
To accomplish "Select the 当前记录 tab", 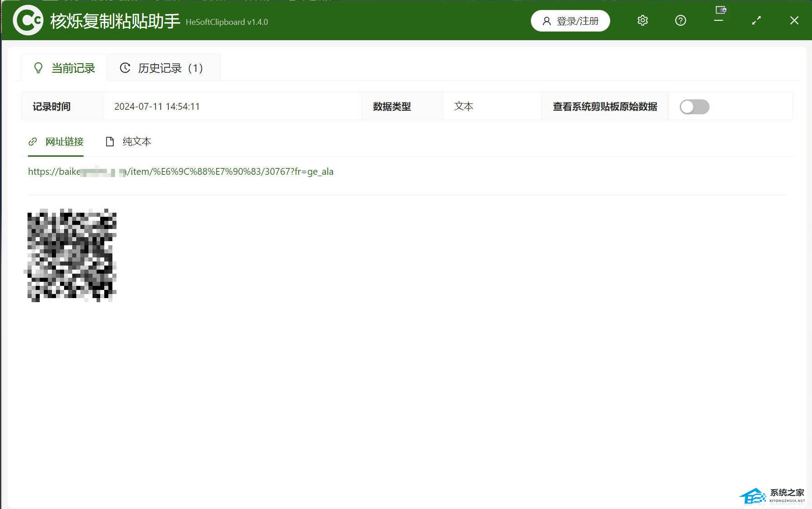I will pos(64,68).
